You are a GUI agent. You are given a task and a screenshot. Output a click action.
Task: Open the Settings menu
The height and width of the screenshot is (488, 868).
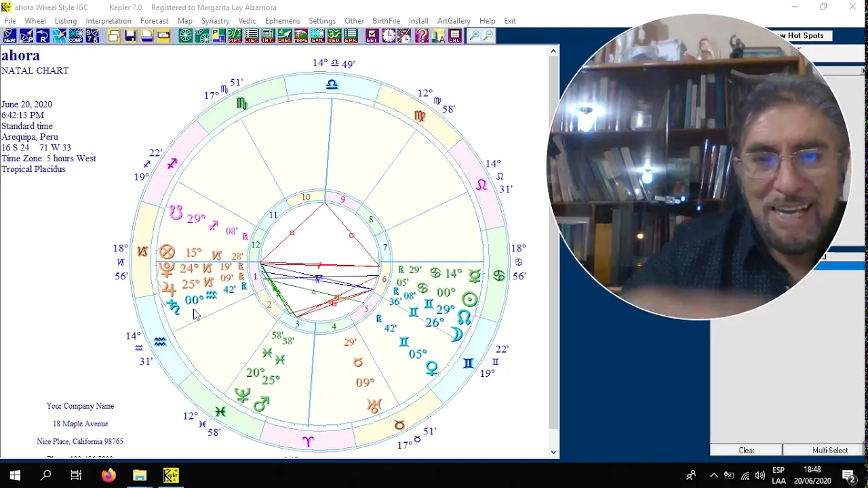pos(322,21)
